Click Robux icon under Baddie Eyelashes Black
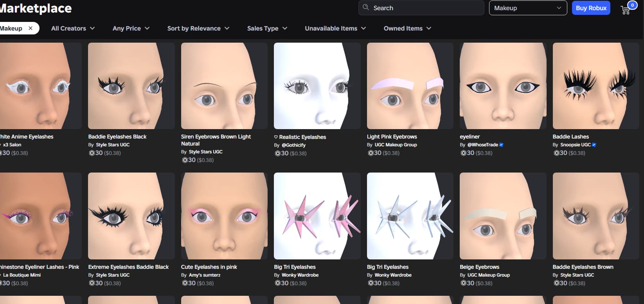Image resolution: width=644 pixels, height=304 pixels. pos(92,153)
